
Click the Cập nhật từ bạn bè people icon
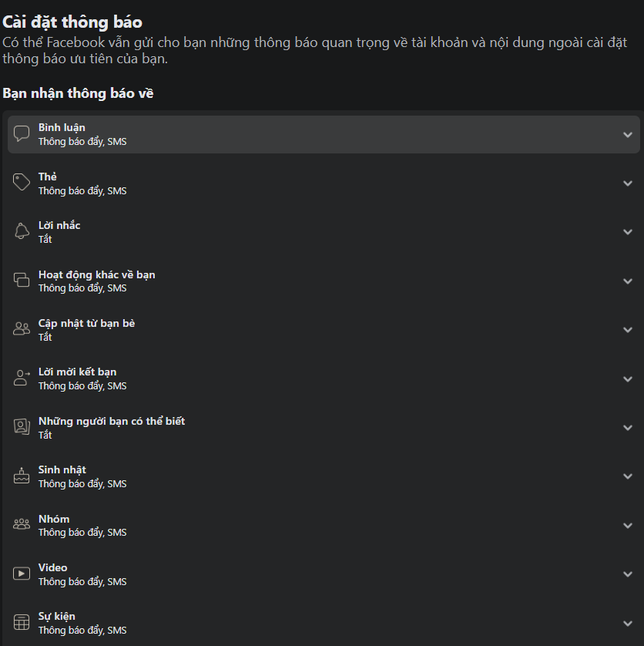(x=22, y=328)
